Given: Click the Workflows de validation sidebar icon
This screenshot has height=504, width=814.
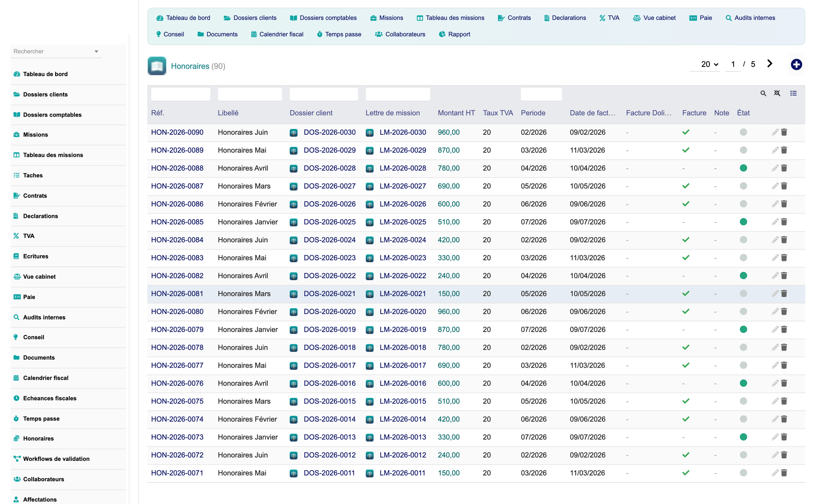Looking at the screenshot, I should click(x=17, y=459).
